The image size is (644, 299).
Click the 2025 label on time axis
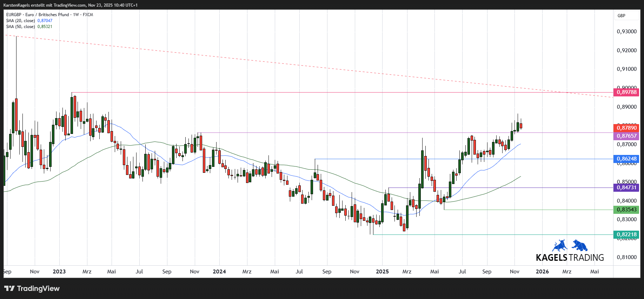point(382,272)
